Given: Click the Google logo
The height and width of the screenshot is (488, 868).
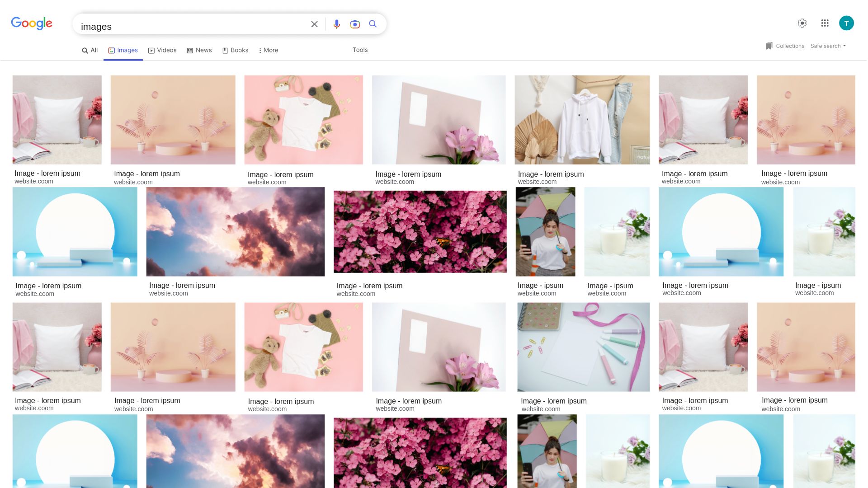Looking at the screenshot, I should (x=32, y=23).
